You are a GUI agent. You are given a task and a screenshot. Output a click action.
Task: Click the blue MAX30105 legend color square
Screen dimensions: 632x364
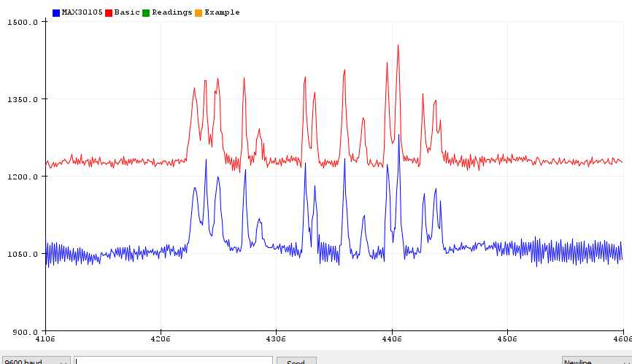[56, 12]
